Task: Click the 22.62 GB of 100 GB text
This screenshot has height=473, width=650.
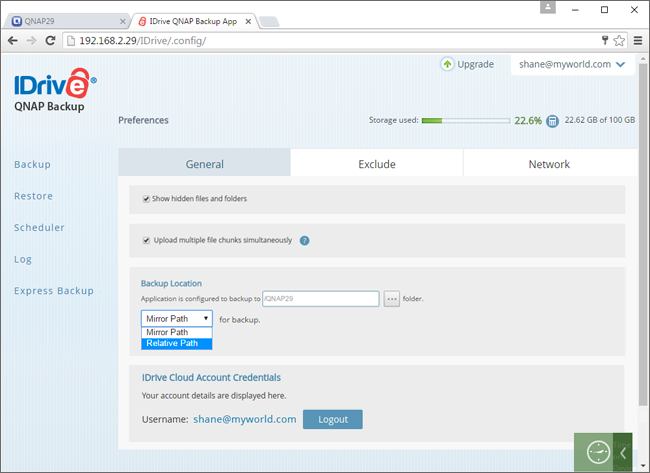Action: tap(599, 120)
